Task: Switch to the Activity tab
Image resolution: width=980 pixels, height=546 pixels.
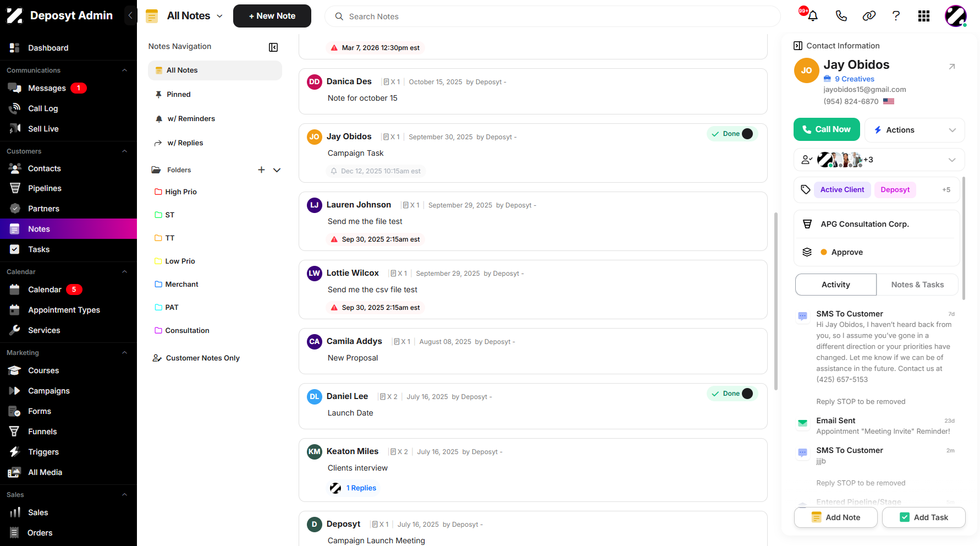Action: pyautogui.click(x=835, y=285)
